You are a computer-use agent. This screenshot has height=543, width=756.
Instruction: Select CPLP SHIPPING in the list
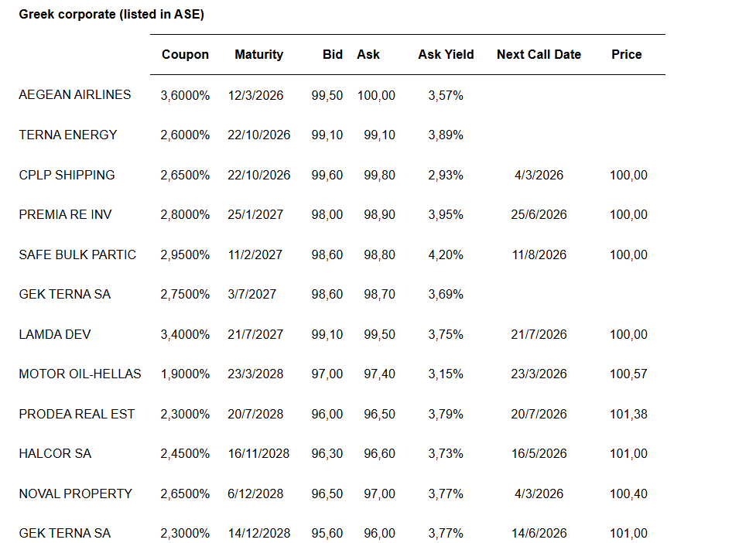click(x=67, y=176)
